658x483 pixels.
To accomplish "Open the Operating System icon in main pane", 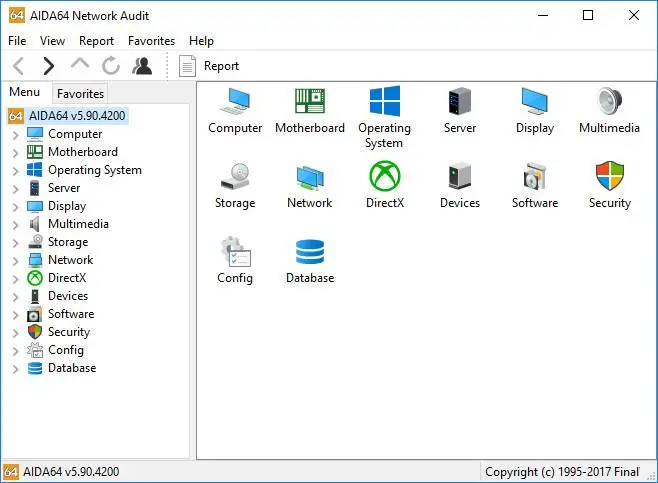I will coord(385,101).
